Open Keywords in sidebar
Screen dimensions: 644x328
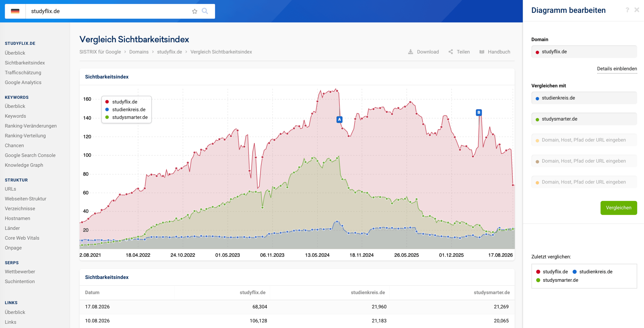pyautogui.click(x=15, y=116)
